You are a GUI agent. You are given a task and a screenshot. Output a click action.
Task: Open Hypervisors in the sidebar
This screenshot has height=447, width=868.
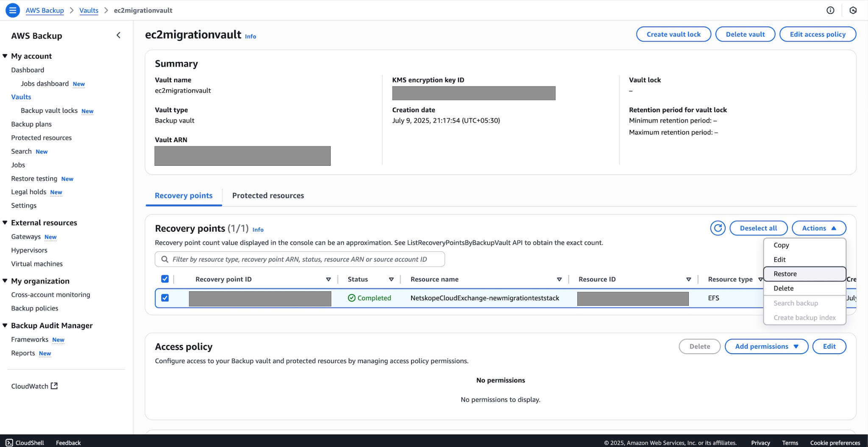(29, 250)
